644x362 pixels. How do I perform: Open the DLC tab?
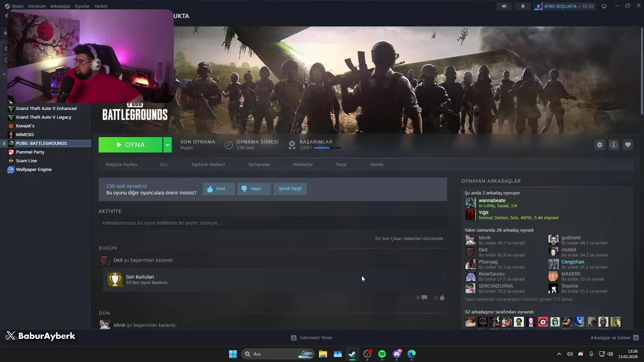click(164, 164)
